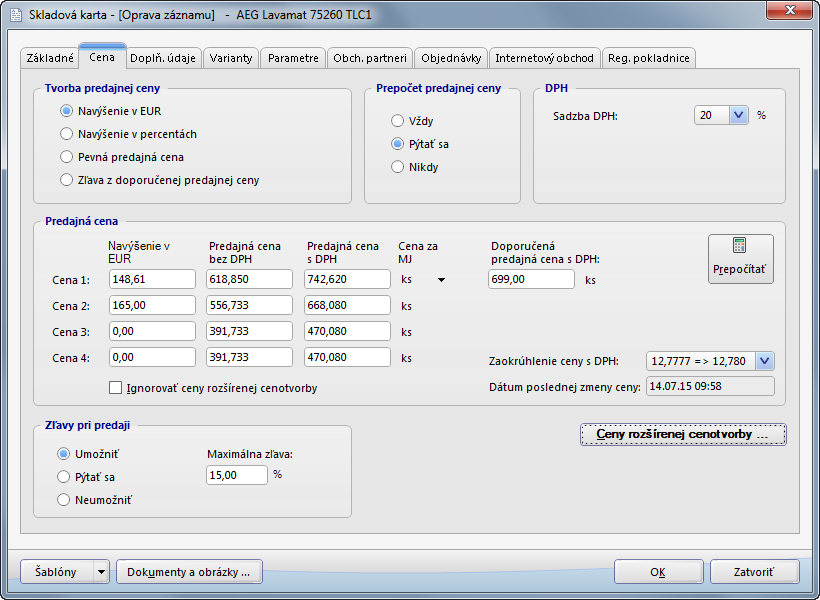Click Cena 2 Navýšenie field showing 165,00
The image size is (820, 600).
152,305
